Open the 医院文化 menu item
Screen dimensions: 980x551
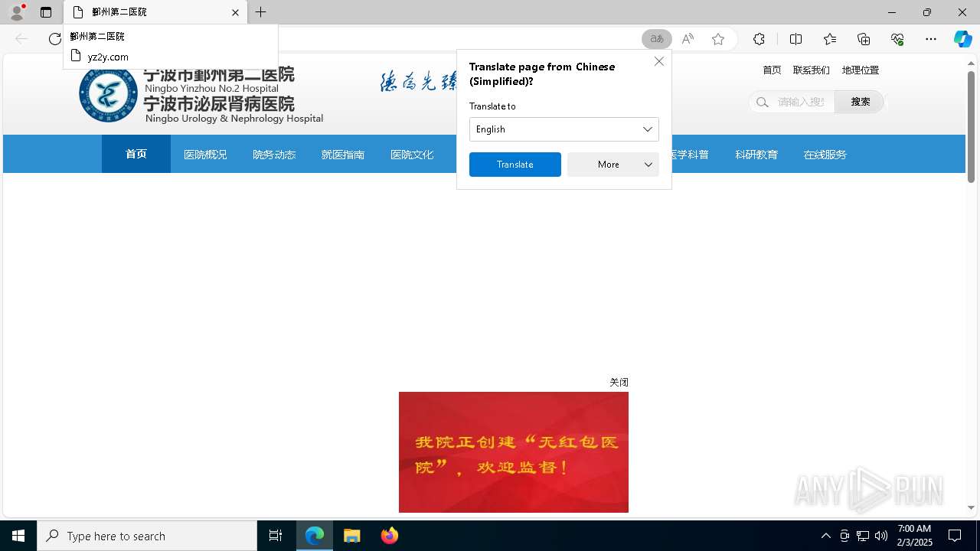[x=412, y=155]
